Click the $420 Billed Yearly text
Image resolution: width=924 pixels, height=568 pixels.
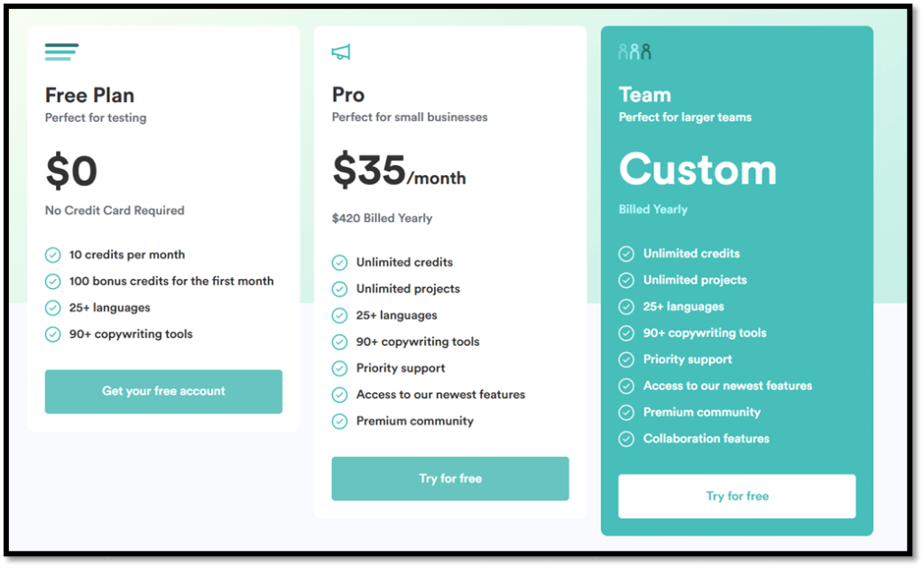pyautogui.click(x=382, y=219)
